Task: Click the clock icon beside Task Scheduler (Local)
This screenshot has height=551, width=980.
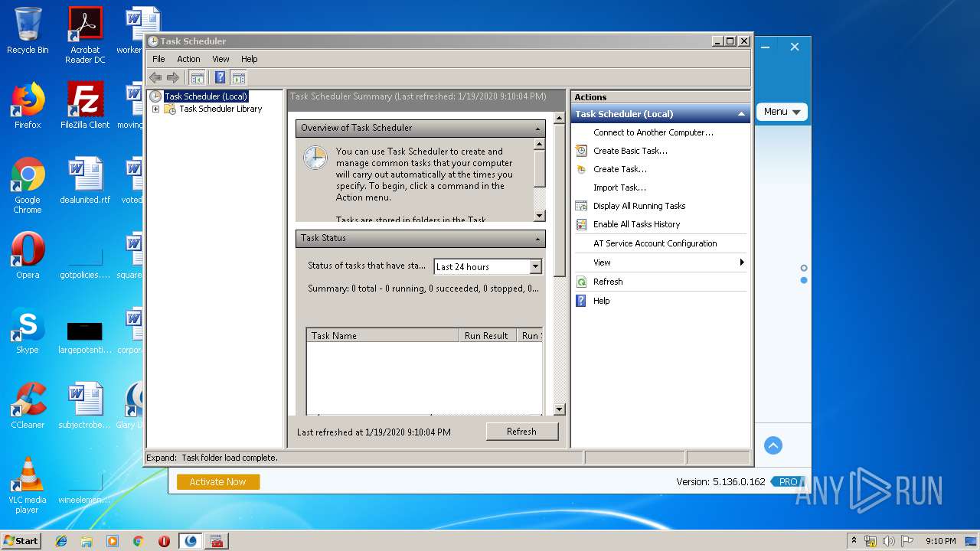Action: click(x=155, y=96)
